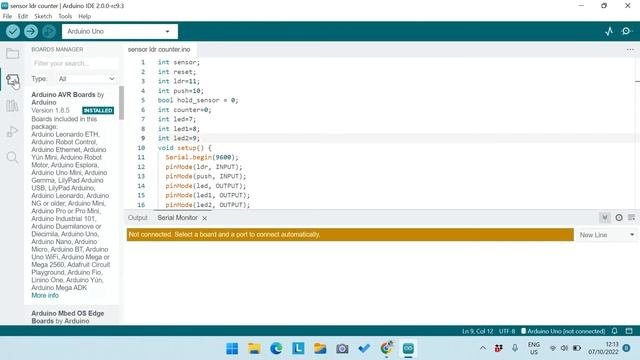Clear the Serial Monitor output icon

click(631, 218)
